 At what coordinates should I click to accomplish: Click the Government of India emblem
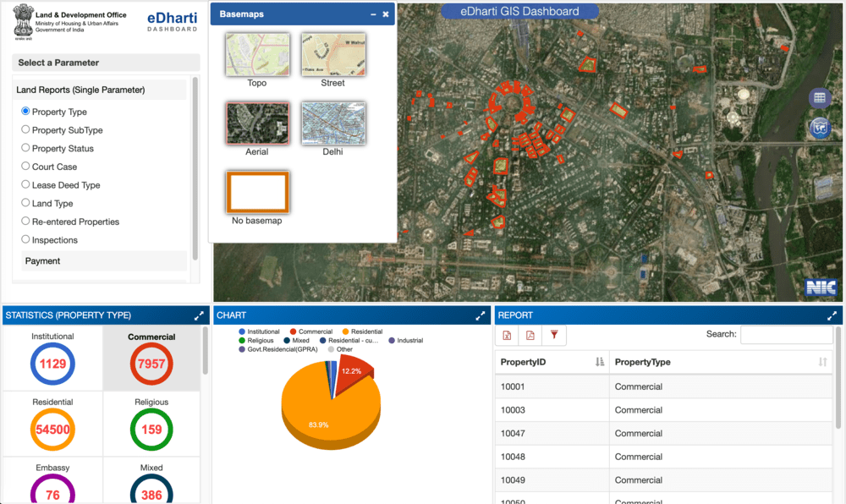(x=23, y=22)
